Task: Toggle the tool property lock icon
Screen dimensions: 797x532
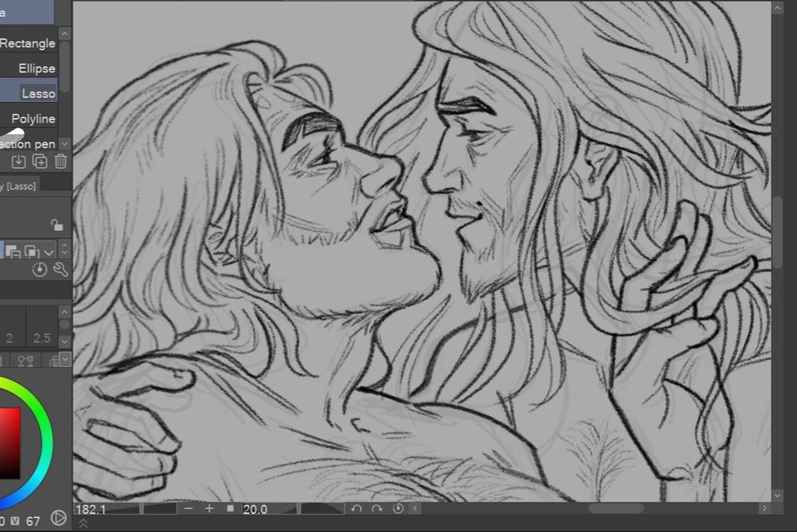Action: [57, 224]
